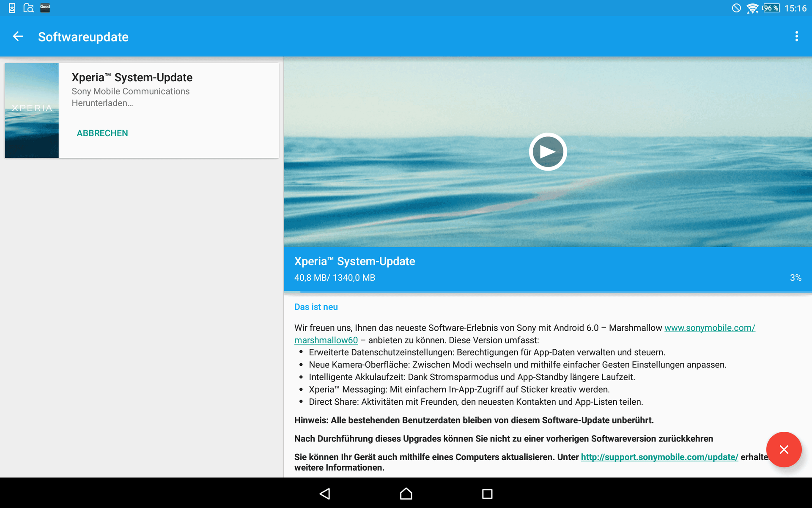Open the Xperia thumbnail image in update card
812x508 pixels.
pos(32,110)
